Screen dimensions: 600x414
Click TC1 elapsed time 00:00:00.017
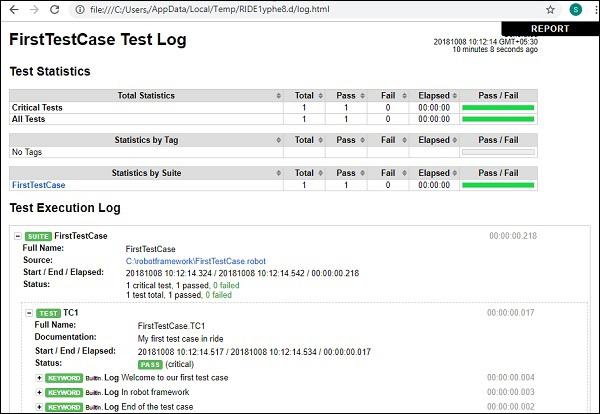pos(510,313)
